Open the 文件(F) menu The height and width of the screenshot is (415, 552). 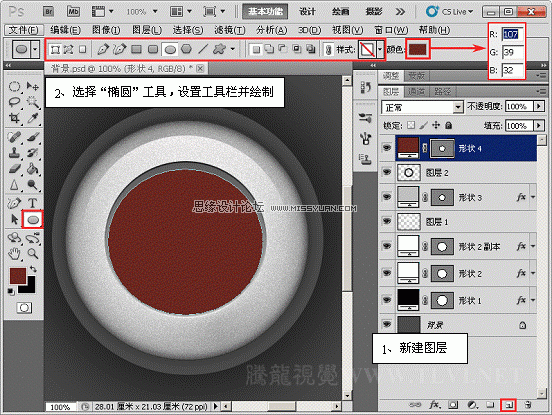click(x=24, y=30)
